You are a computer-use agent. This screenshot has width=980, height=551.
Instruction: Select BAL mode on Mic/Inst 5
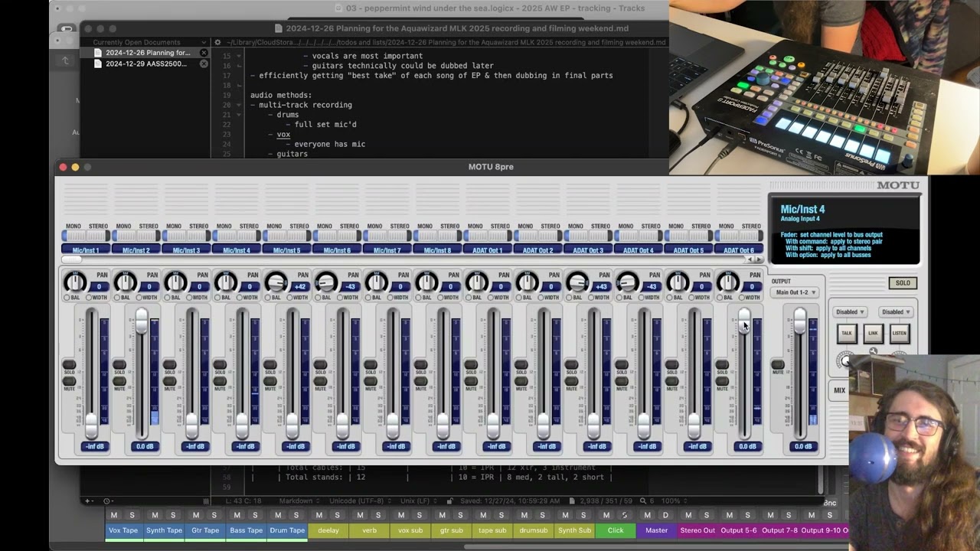pyautogui.click(x=268, y=297)
